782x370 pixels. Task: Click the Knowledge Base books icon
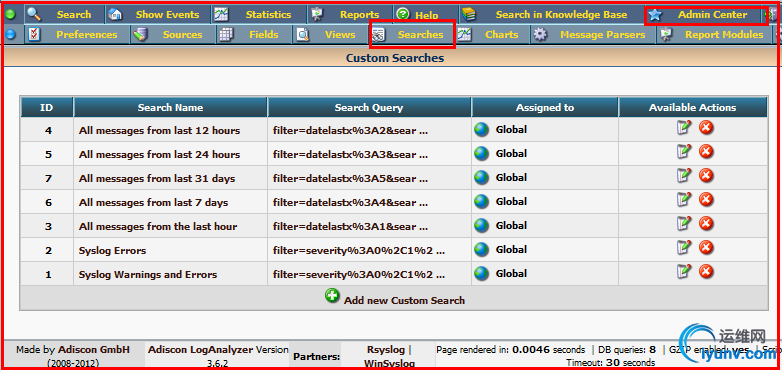coord(468,15)
